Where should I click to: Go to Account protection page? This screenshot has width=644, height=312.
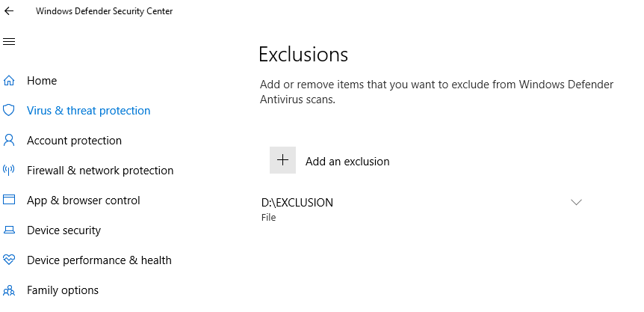tap(74, 140)
